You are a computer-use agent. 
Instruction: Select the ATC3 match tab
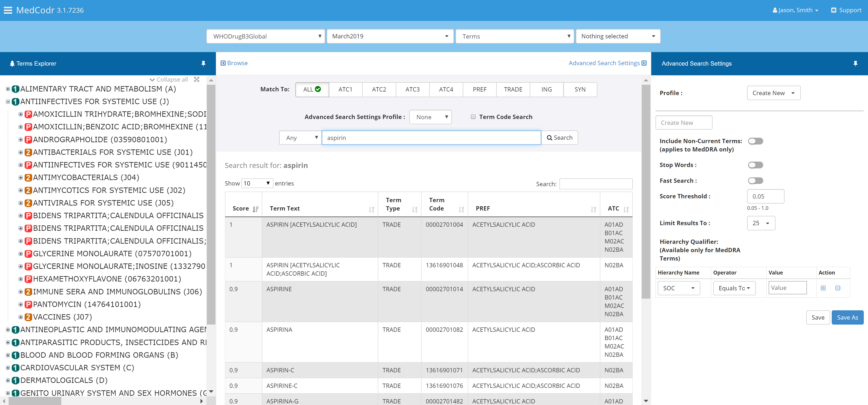click(x=412, y=90)
